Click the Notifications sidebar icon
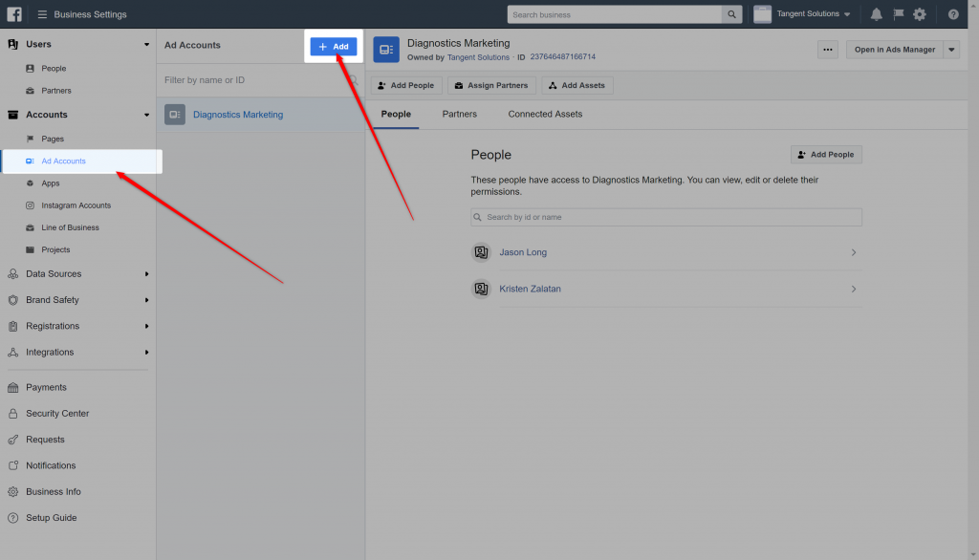979x560 pixels. click(13, 465)
